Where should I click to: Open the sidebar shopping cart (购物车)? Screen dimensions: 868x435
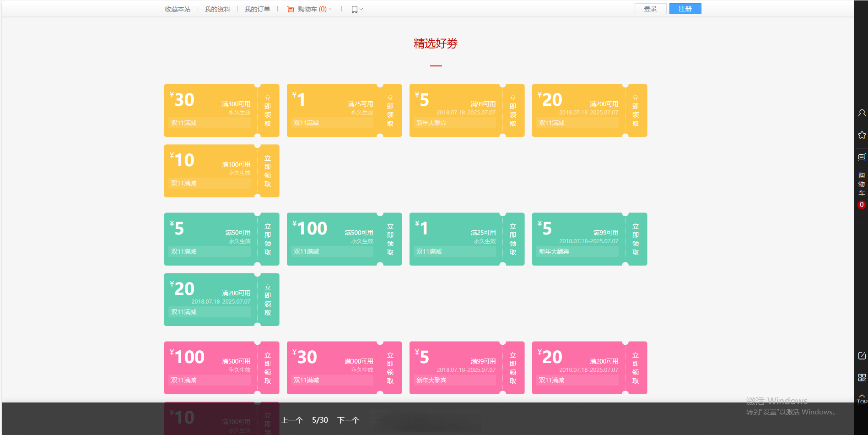[x=862, y=185]
